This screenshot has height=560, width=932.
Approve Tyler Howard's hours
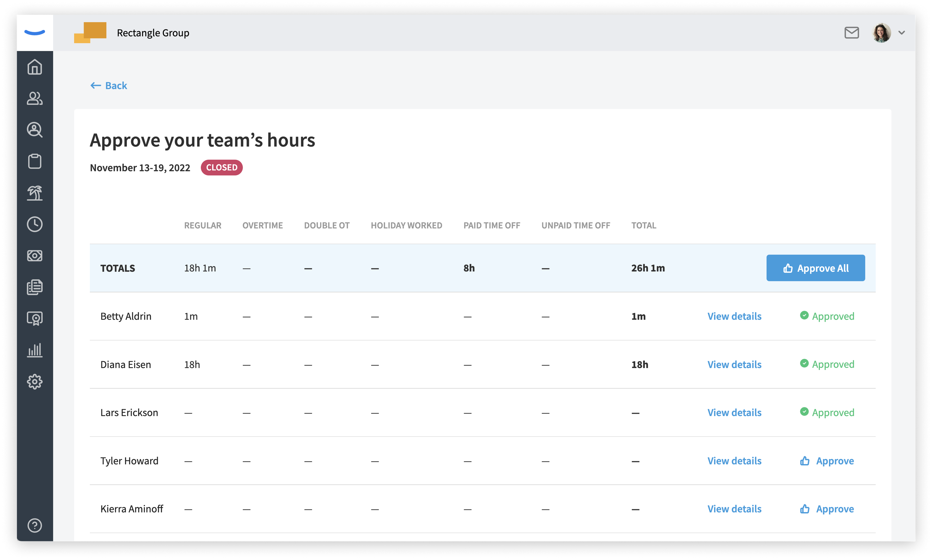coord(827,461)
